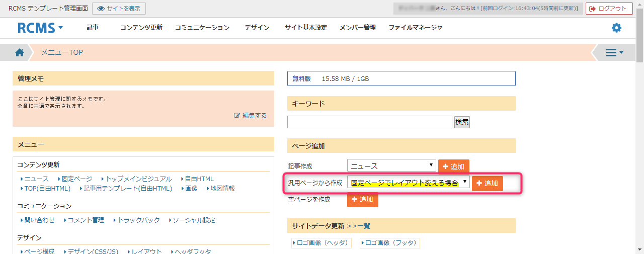Screen dimensions: 644x254
Task: Click the ログアウト logout button
Action: point(609,9)
